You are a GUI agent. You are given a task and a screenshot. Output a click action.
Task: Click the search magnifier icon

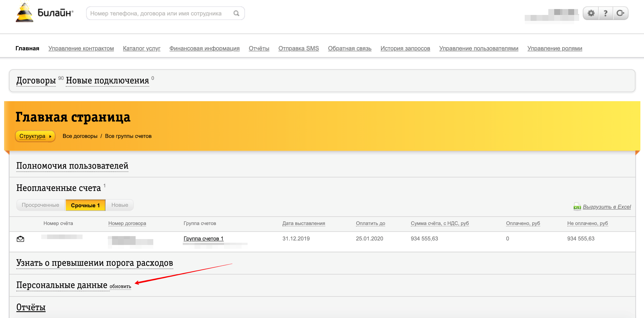coord(236,13)
